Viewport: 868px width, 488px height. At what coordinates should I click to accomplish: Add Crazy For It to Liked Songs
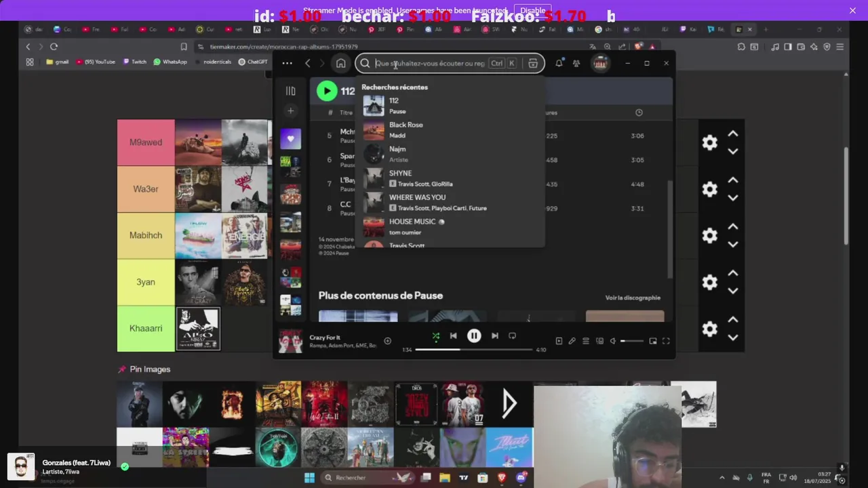387,341
